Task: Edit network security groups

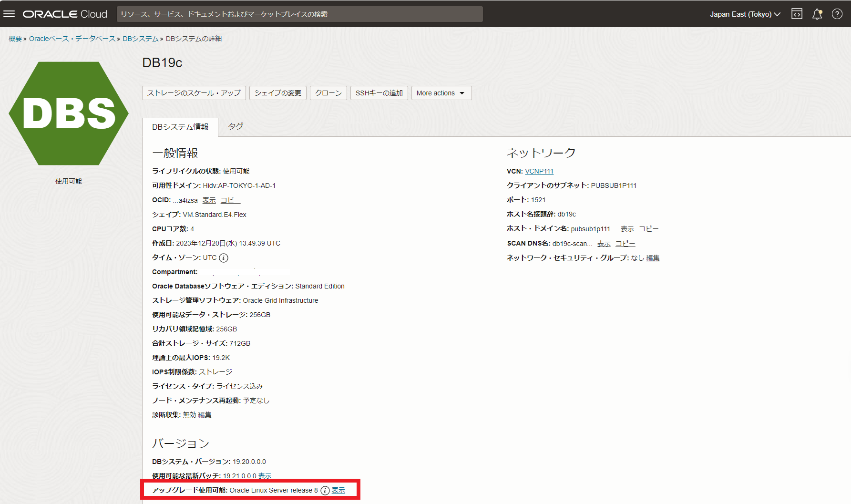Action: (x=653, y=258)
